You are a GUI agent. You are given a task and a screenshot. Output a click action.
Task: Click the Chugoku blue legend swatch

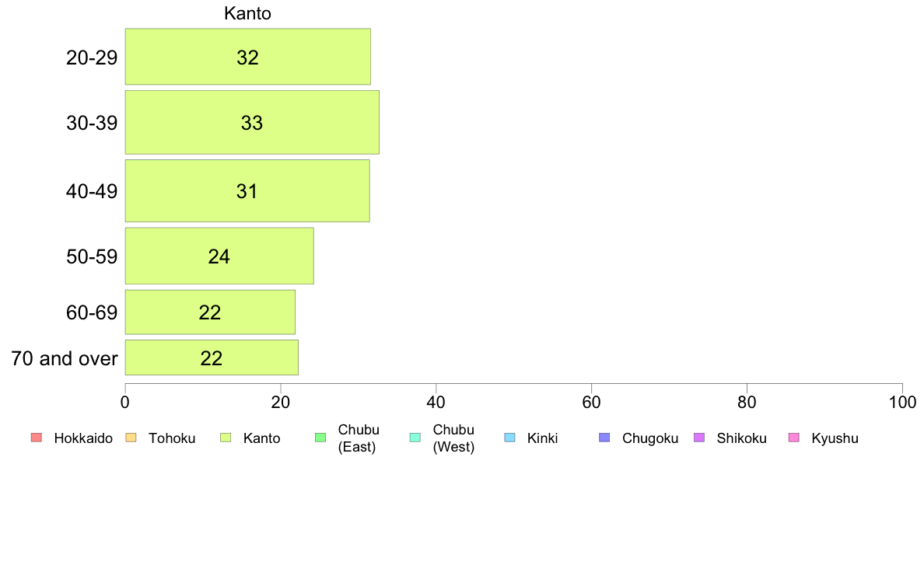[x=604, y=437]
